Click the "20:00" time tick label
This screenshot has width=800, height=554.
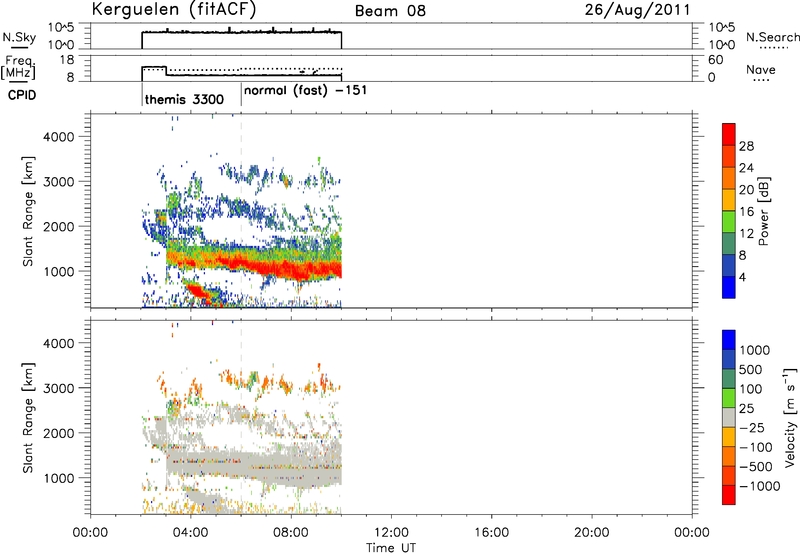(x=591, y=533)
